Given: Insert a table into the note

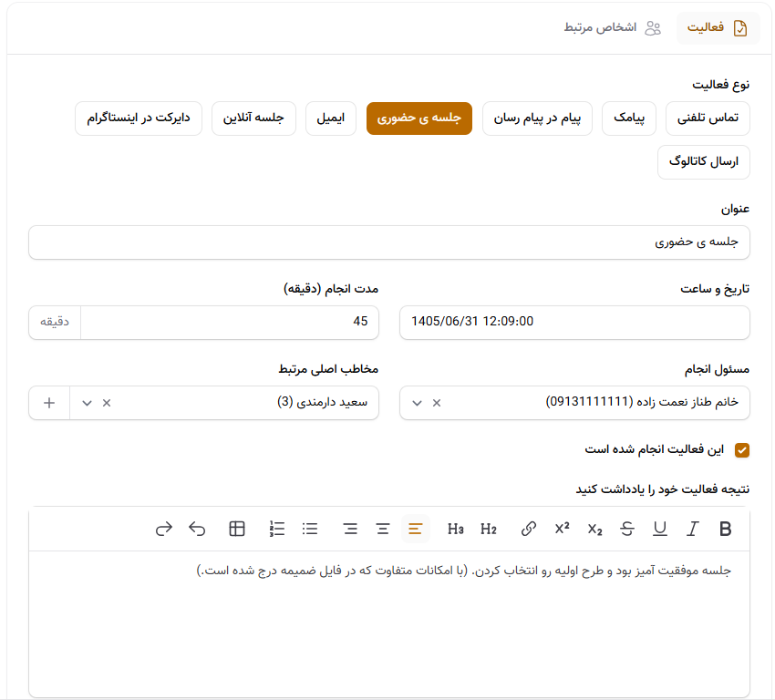Looking at the screenshot, I should click(x=237, y=529).
